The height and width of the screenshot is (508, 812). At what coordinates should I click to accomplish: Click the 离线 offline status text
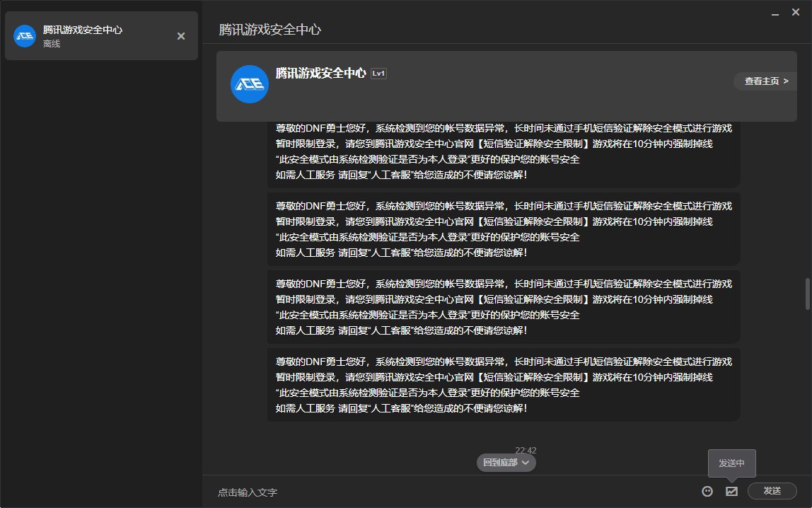pyautogui.click(x=52, y=44)
